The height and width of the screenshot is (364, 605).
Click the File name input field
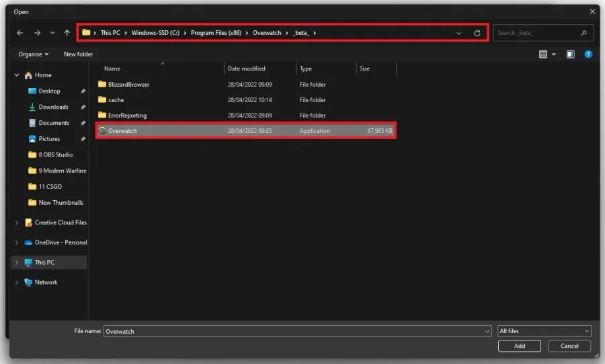tap(297, 331)
